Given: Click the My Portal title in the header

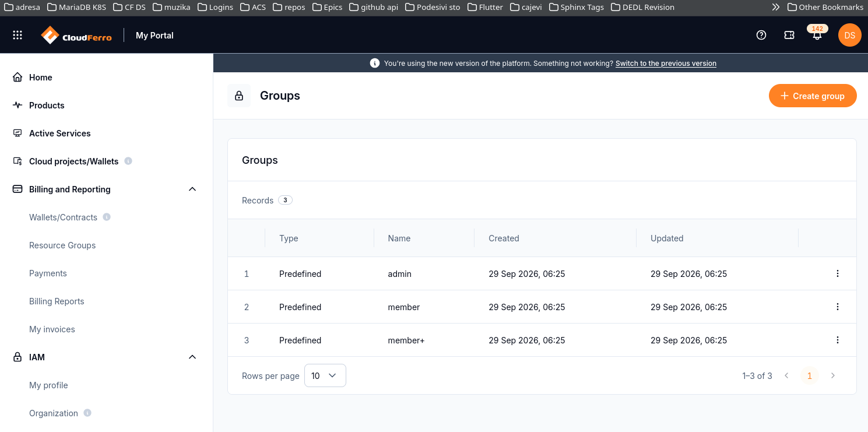Looking at the screenshot, I should click(x=154, y=35).
